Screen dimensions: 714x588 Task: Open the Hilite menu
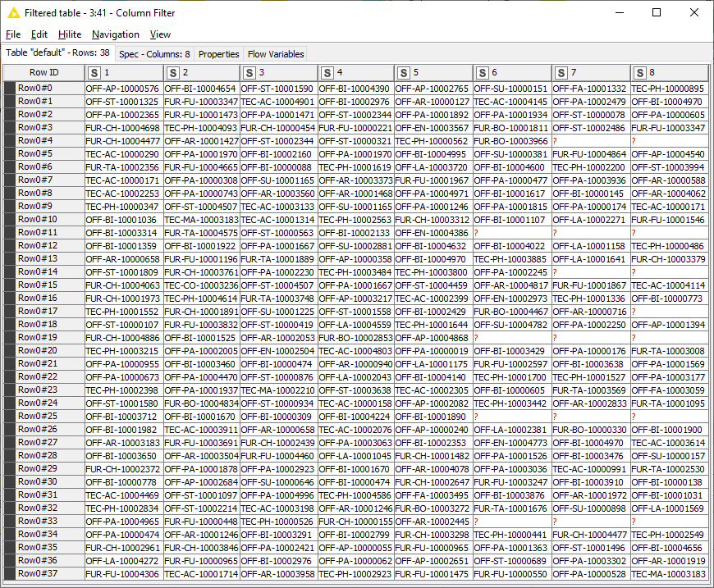pos(70,34)
